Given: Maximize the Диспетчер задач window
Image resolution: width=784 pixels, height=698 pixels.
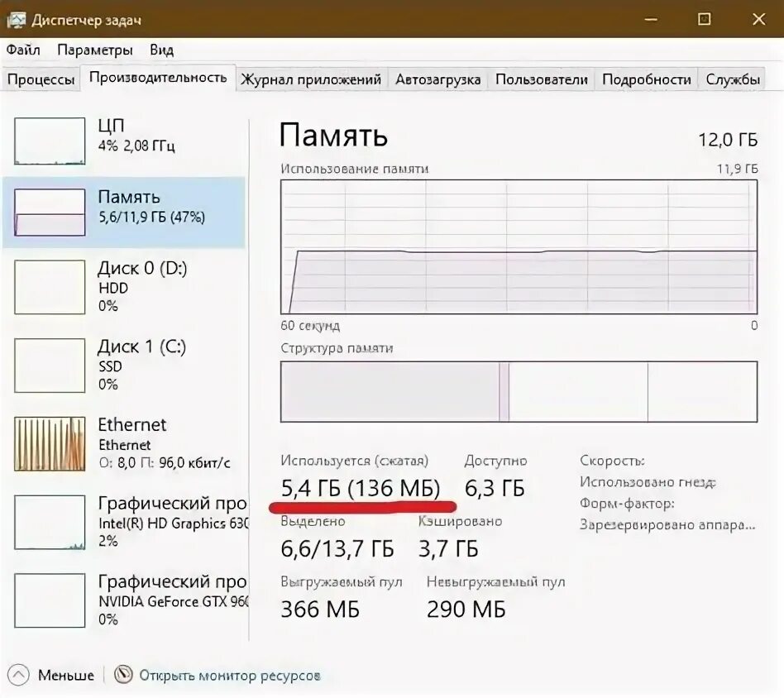Looking at the screenshot, I should coord(704,20).
